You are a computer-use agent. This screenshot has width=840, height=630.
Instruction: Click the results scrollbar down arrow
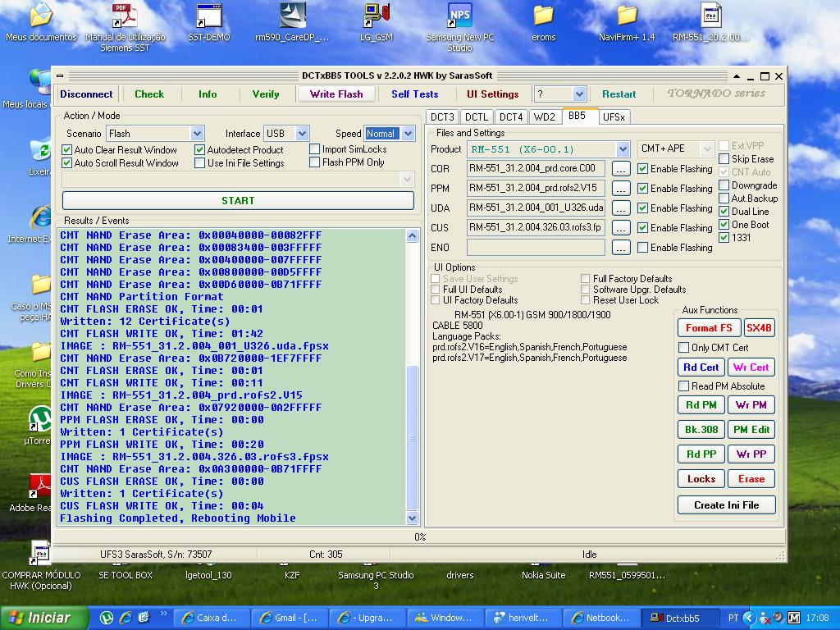[x=412, y=518]
